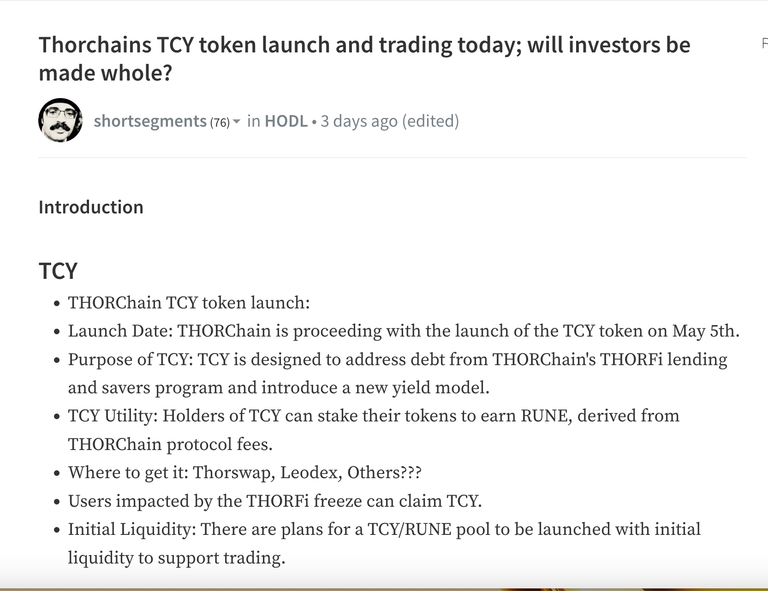
Task: Click the TCY section heading
Action: coord(58,271)
